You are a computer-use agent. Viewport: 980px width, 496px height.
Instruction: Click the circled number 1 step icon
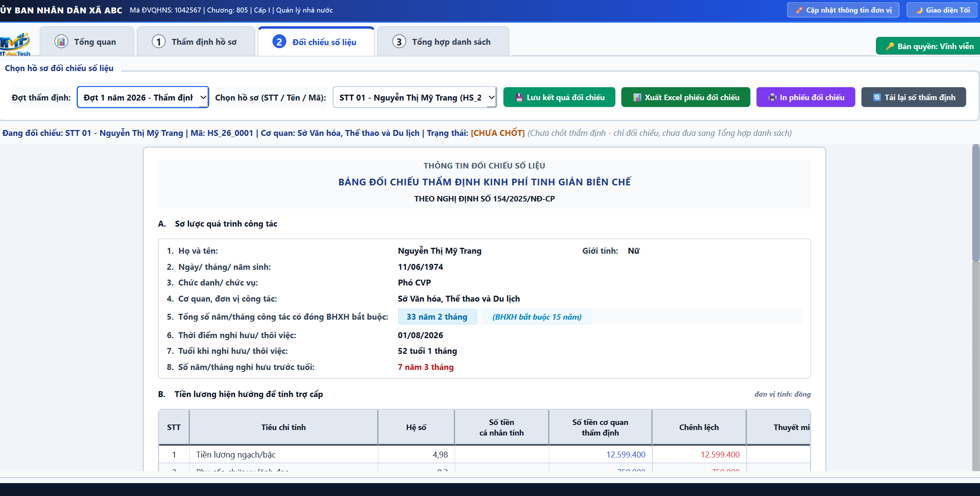[x=159, y=42]
